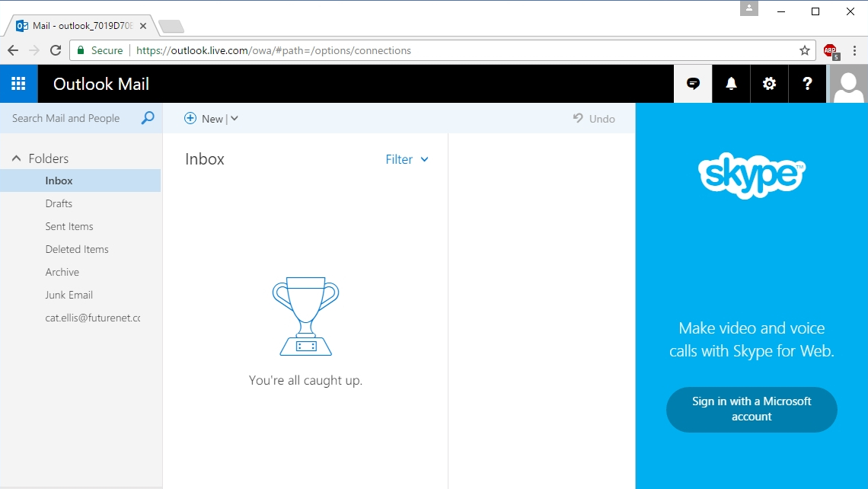868x489 pixels.
Task: Click the Outlook Mail title
Action: tap(101, 85)
